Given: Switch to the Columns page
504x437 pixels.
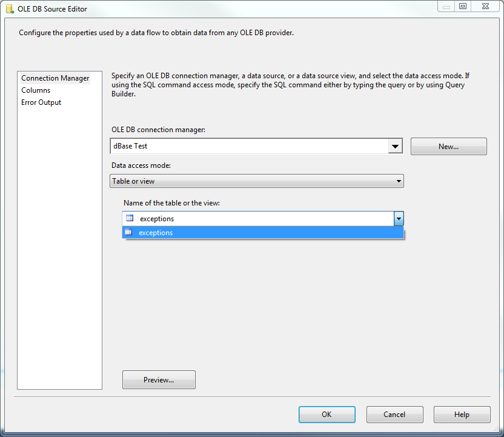Looking at the screenshot, I should coord(36,90).
